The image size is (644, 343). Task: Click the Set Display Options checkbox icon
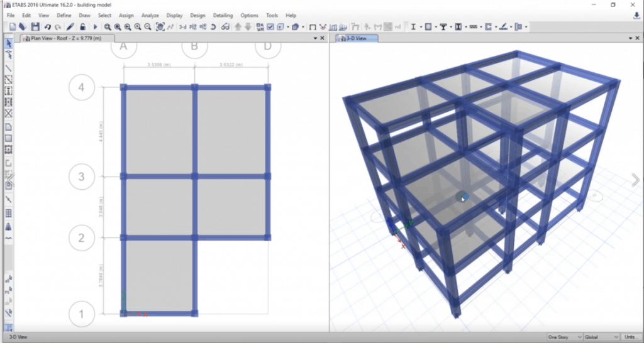point(270,27)
